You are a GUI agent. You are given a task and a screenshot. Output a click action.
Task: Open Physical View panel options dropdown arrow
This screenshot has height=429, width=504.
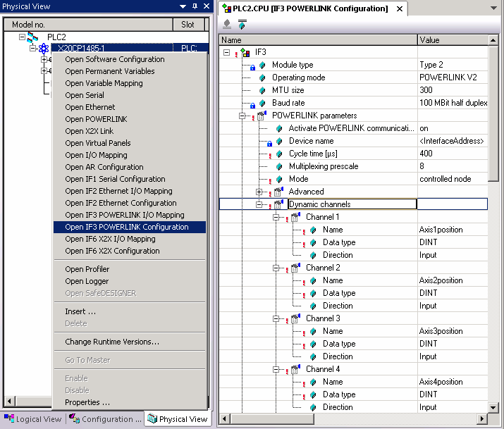[183, 6]
